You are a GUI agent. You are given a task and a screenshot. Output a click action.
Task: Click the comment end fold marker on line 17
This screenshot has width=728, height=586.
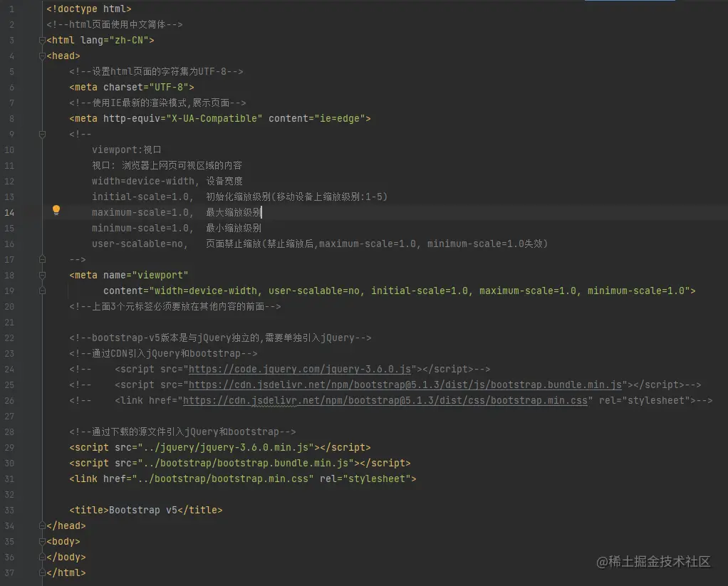[42, 259]
